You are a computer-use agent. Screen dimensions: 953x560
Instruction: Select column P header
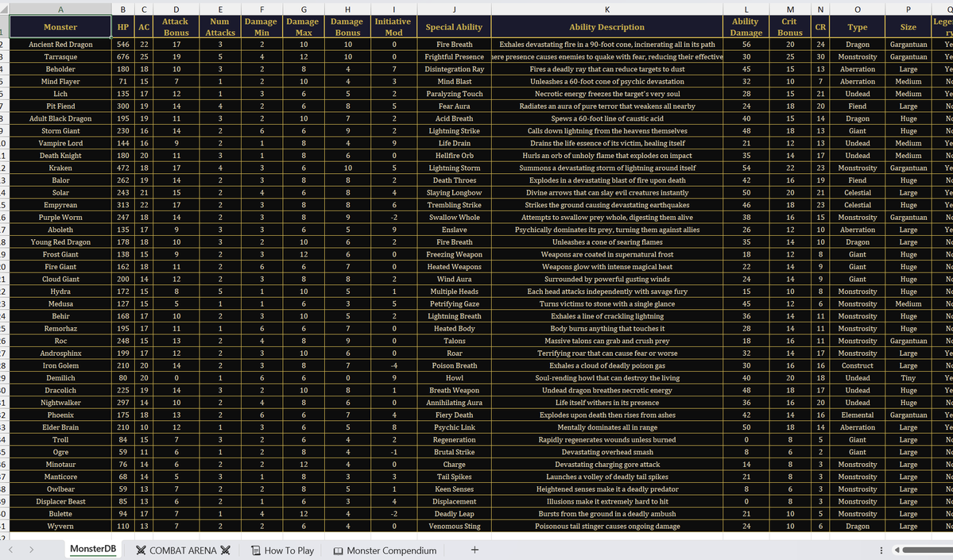click(x=908, y=9)
